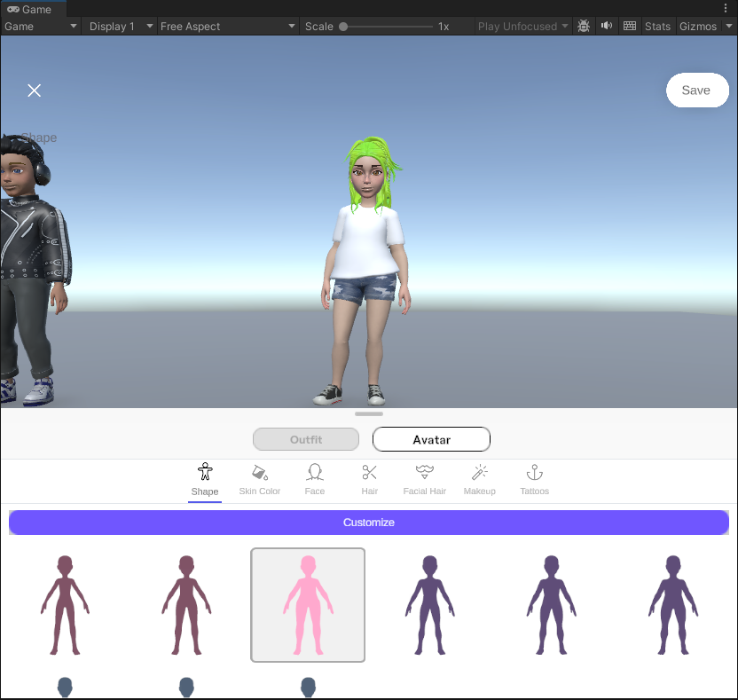Close the avatar editor with X icon
The image size is (738, 700).
[35, 90]
